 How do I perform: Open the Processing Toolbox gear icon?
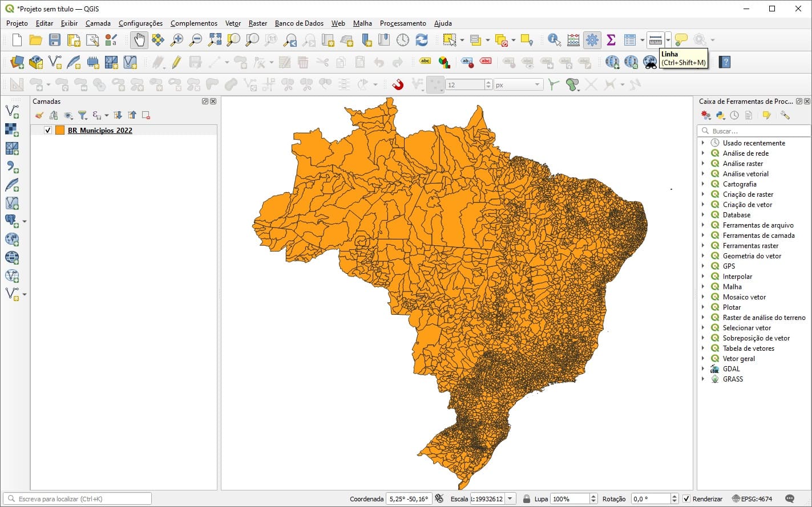click(x=592, y=40)
